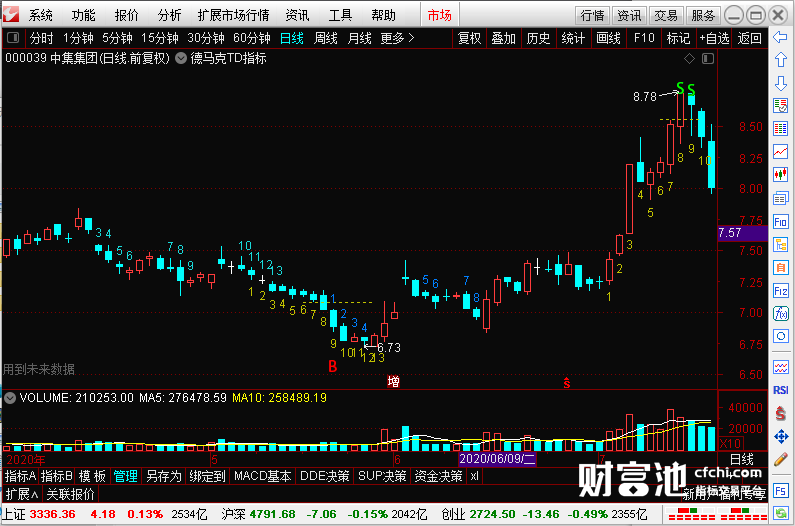The image size is (795, 526).
Task: Select the pencil drawing tool icon
Action: click(x=780, y=460)
